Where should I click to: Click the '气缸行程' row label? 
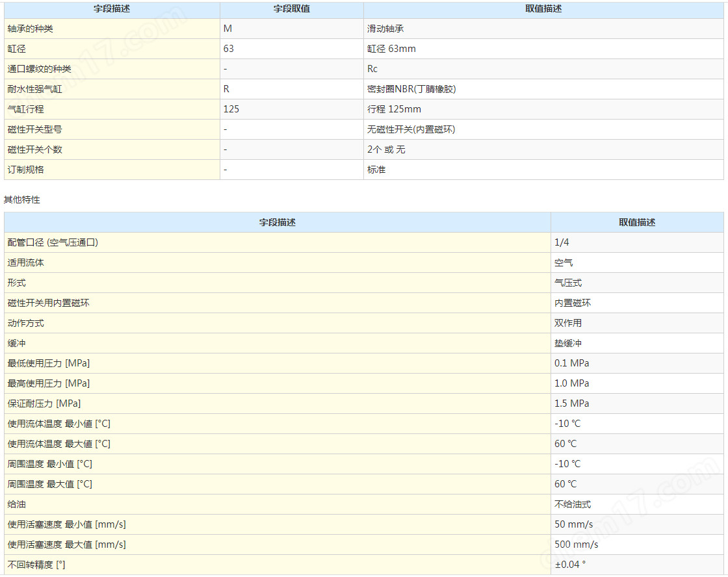click(112, 109)
